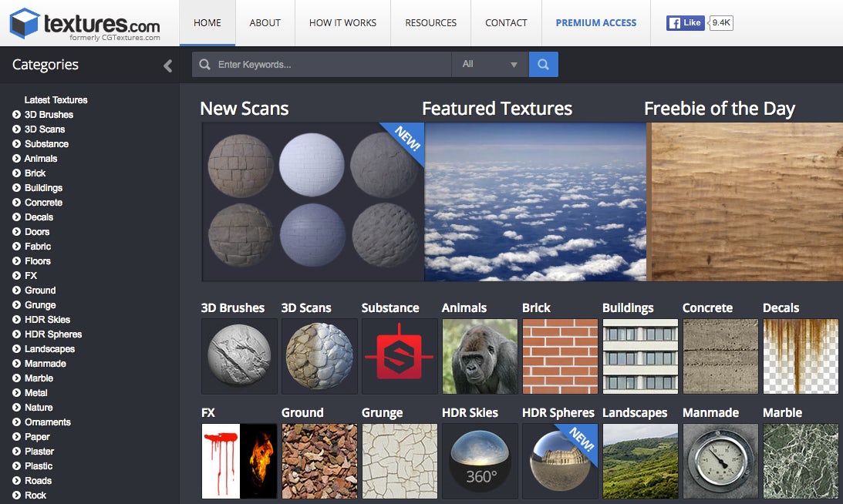Image resolution: width=843 pixels, height=504 pixels.
Task: Click the blue search magnifier button
Action: (x=544, y=65)
